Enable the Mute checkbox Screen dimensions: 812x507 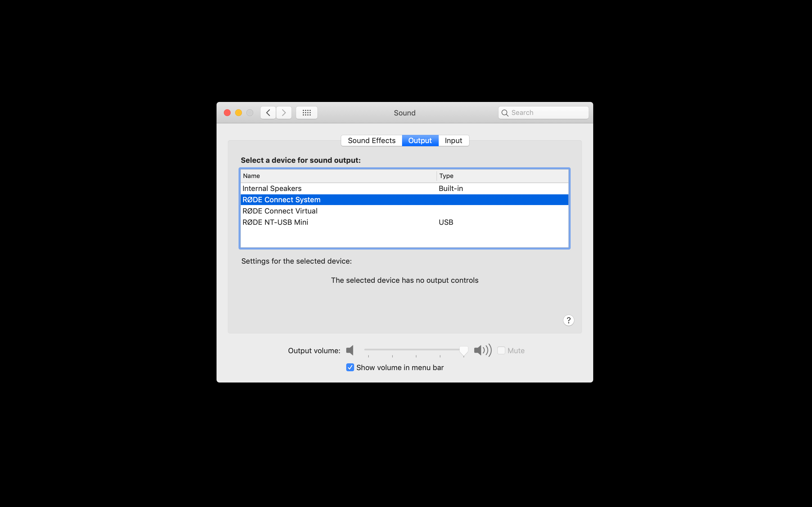501,350
